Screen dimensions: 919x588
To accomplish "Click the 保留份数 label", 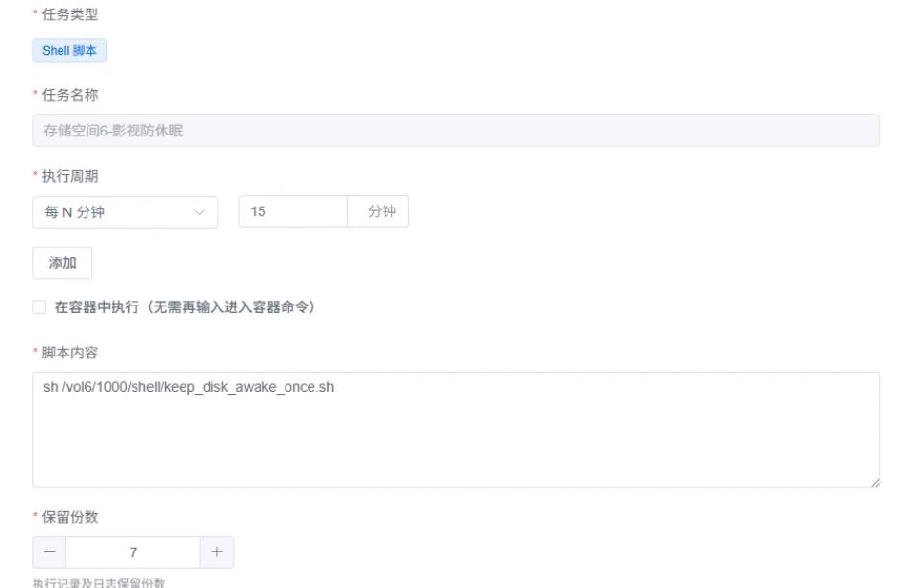I will tap(70, 517).
